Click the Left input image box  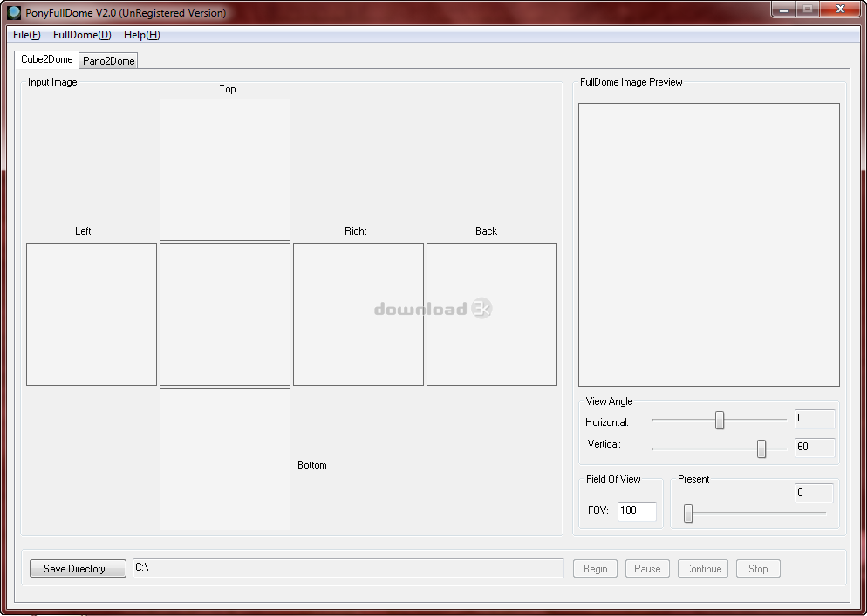92,315
